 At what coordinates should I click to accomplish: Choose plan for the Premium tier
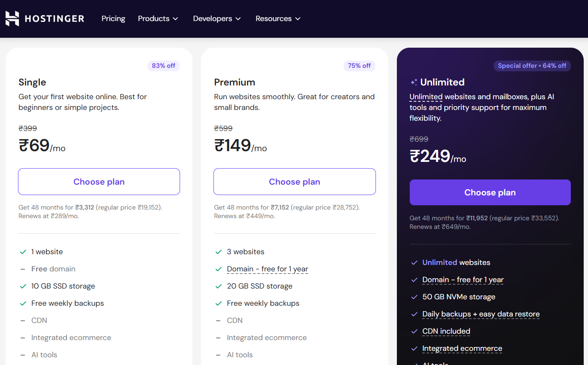tap(295, 182)
